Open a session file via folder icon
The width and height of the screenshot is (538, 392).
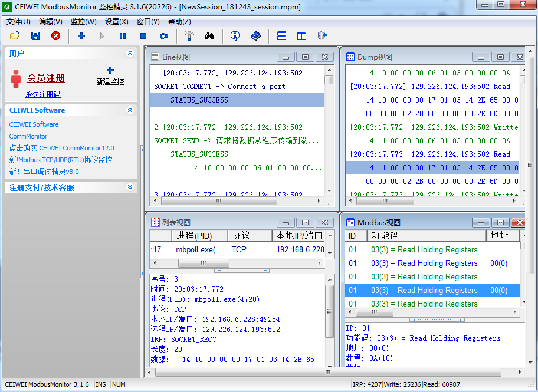click(x=15, y=36)
